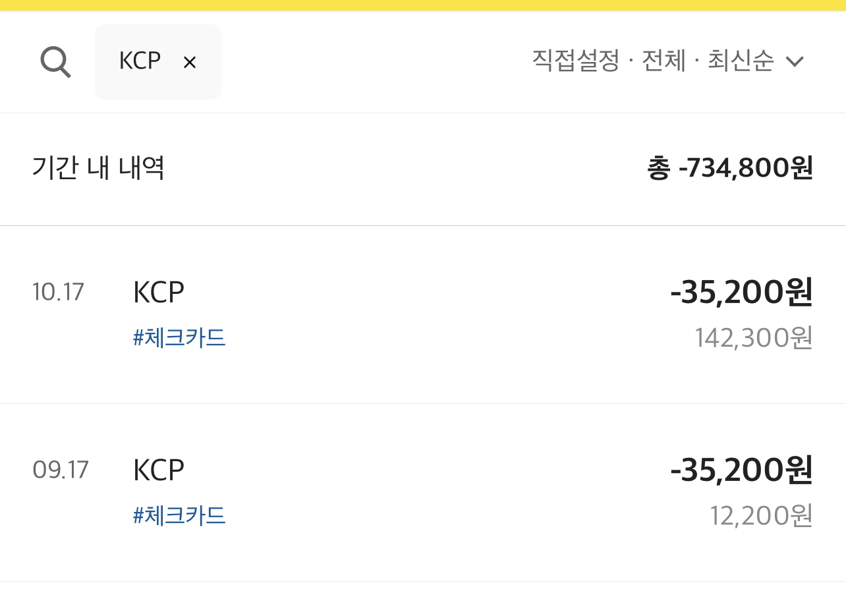This screenshot has height=616, width=846.
Task: Tap the 142,300원 balance figure
Action: coord(754,338)
